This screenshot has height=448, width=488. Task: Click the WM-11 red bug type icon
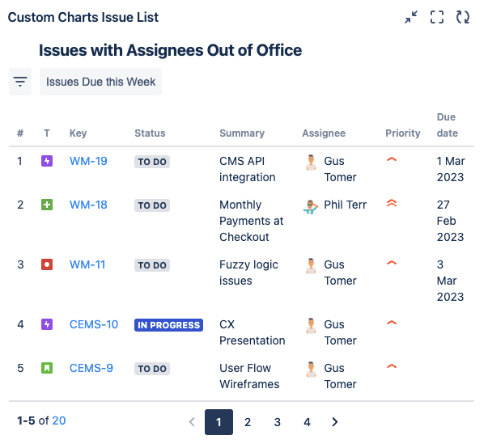click(47, 264)
